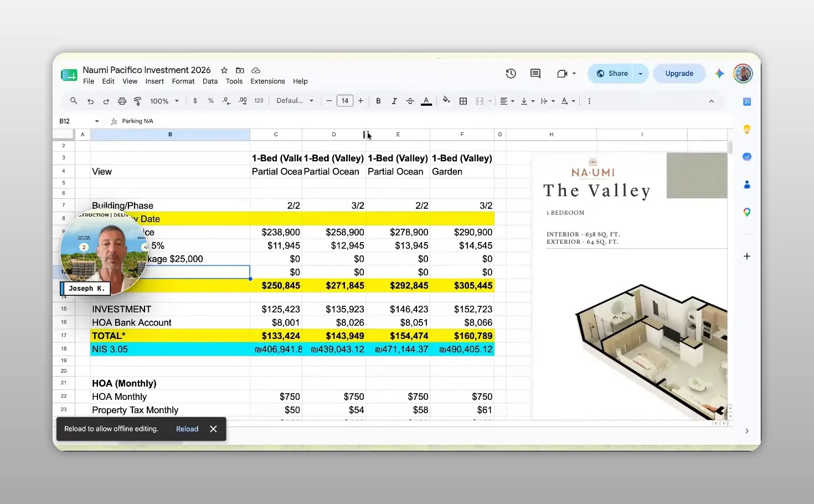Viewport: 814px width, 504px height.
Task: Click the Upgrade button
Action: pyautogui.click(x=679, y=73)
